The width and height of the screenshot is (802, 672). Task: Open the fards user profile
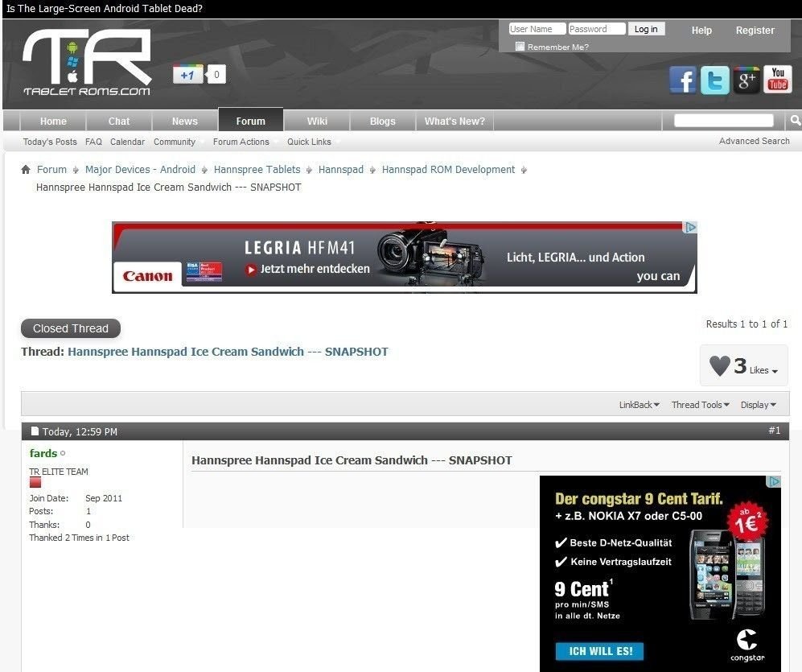click(43, 453)
